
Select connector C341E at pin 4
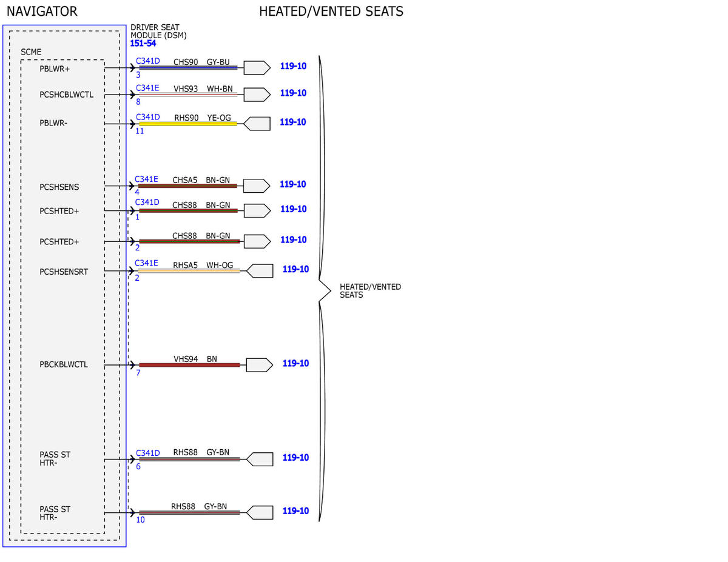[x=147, y=179]
